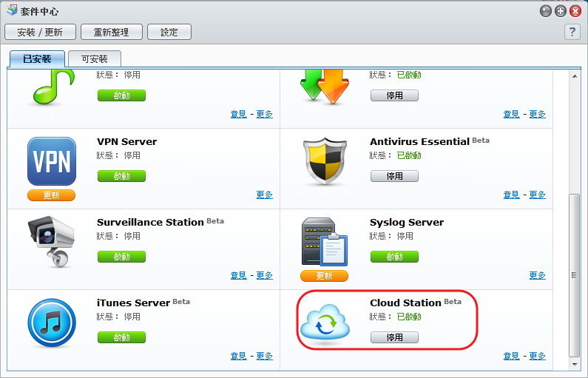This screenshot has width=588, height=378.
Task: Open 意見 link for music package
Action: coord(238,114)
